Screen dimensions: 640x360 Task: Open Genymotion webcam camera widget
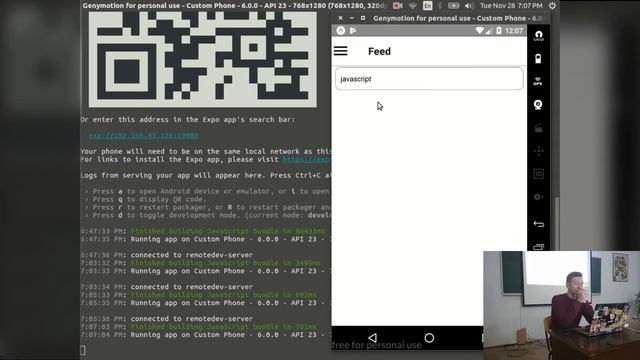coord(538,105)
